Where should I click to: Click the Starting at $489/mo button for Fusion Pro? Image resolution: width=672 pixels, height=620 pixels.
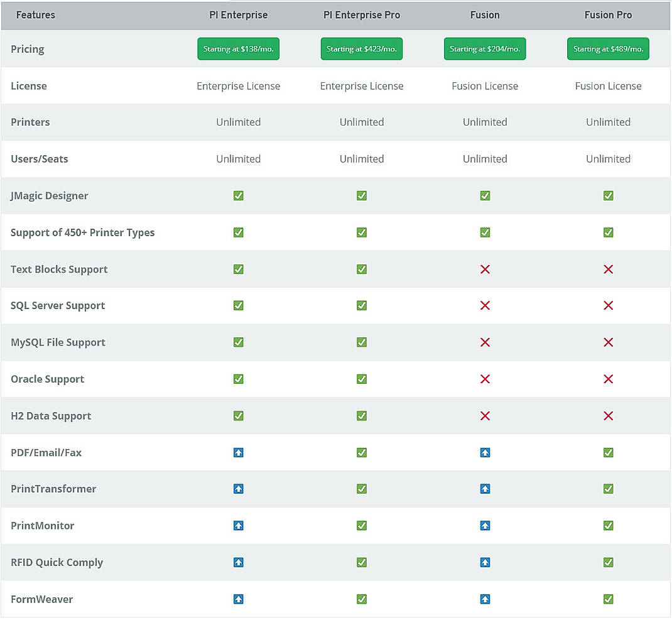(608, 48)
